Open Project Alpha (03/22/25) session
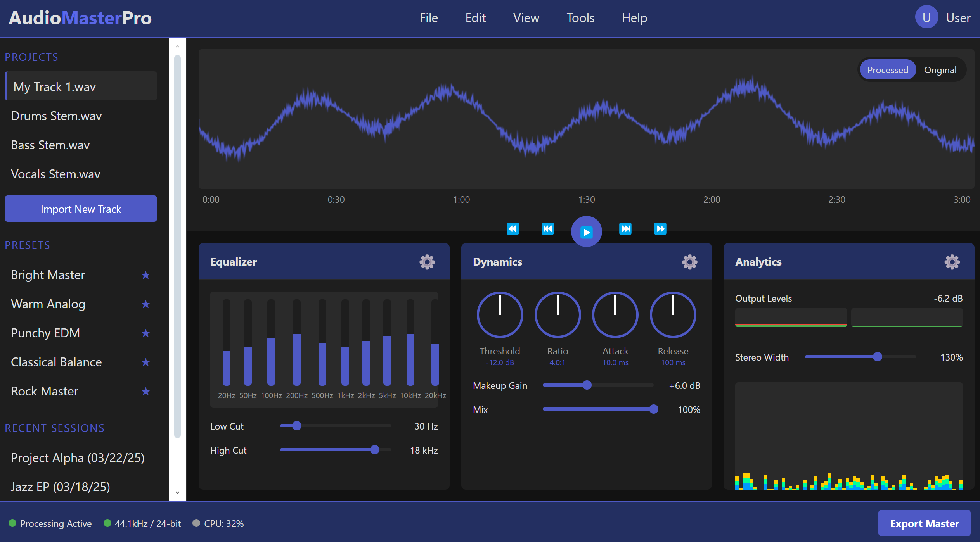The image size is (980, 542). point(81,458)
